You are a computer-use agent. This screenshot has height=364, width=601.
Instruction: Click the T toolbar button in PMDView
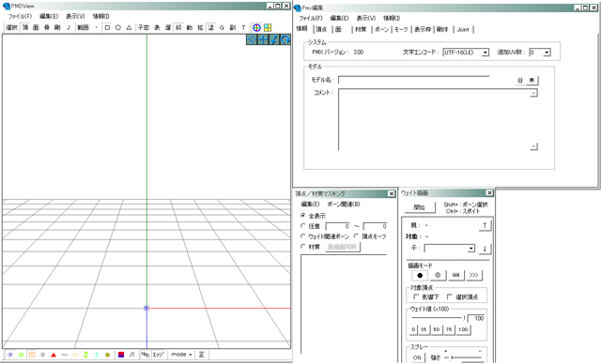[243, 27]
